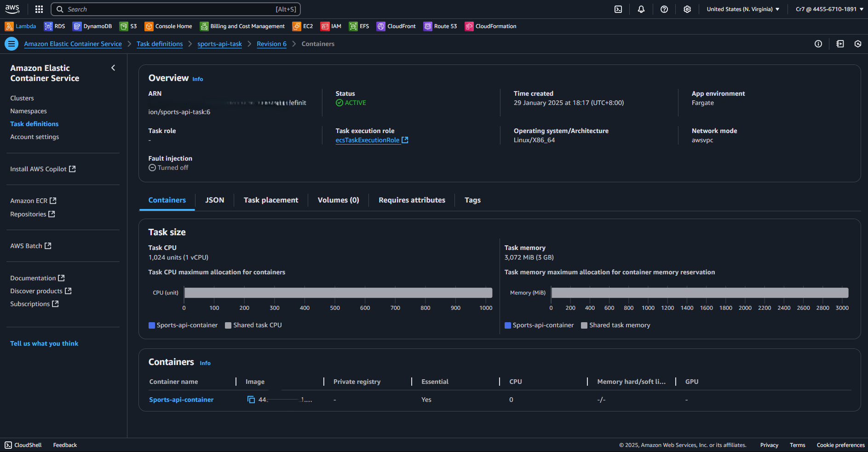The height and width of the screenshot is (452, 868).
Task: Open Console Home shortcut
Action: (x=168, y=26)
